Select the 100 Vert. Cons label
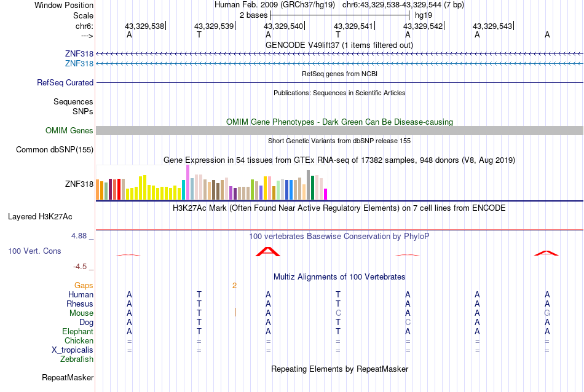The height and width of the screenshot is (392, 584). 34,251
